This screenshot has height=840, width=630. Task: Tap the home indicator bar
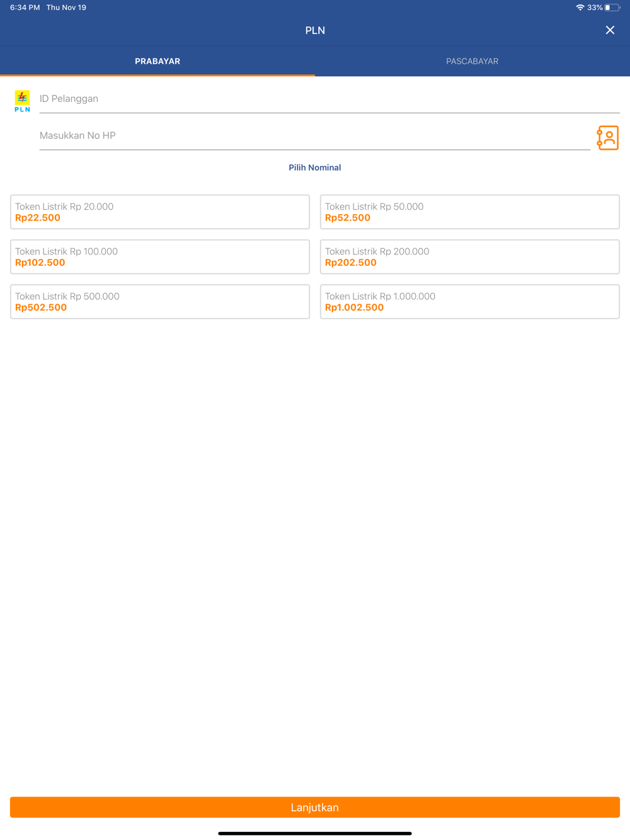315,833
